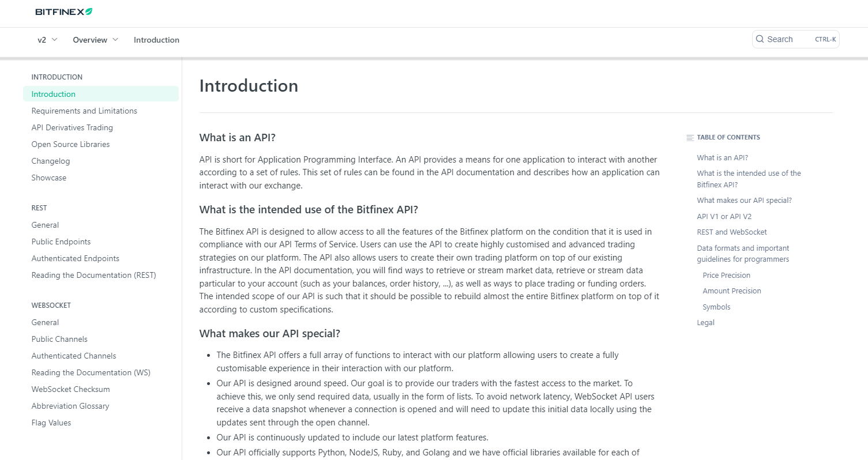
Task: Jump to What makes our API special?
Action: coord(744,200)
